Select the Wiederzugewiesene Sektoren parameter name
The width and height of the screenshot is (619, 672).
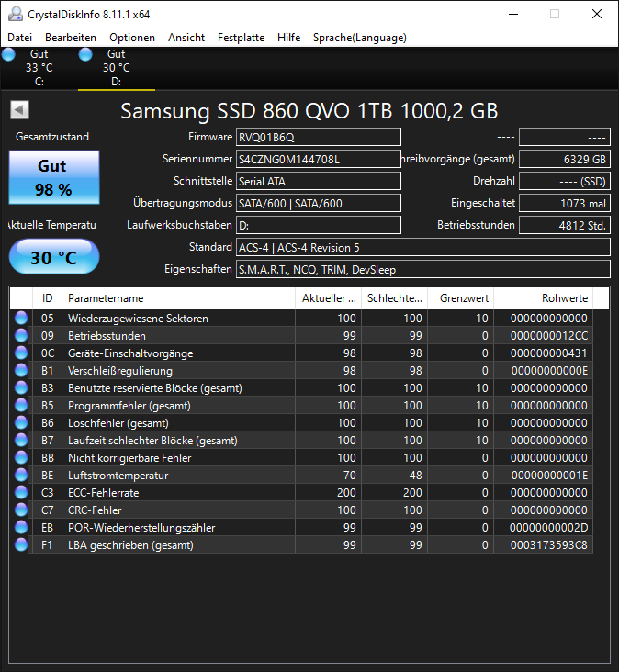pos(138,319)
